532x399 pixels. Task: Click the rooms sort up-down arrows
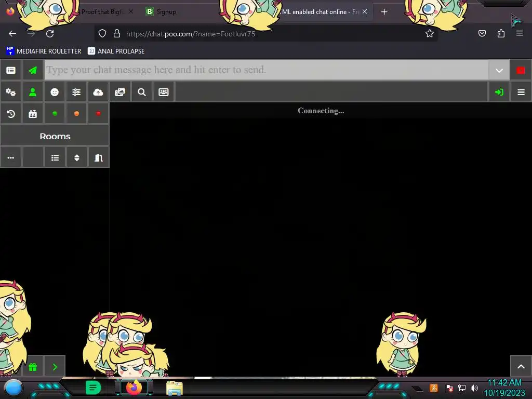[77, 157]
